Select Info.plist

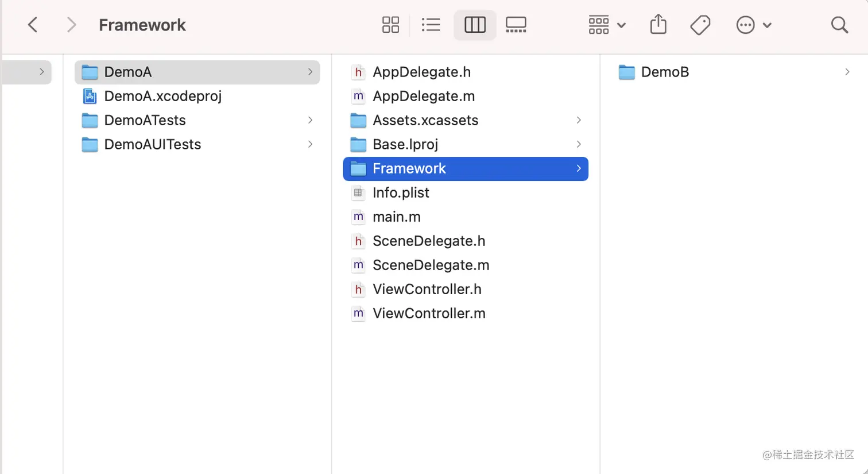401,192
